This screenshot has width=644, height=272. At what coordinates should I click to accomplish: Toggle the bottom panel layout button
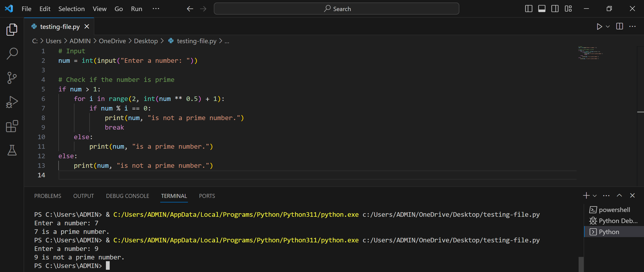[542, 9]
